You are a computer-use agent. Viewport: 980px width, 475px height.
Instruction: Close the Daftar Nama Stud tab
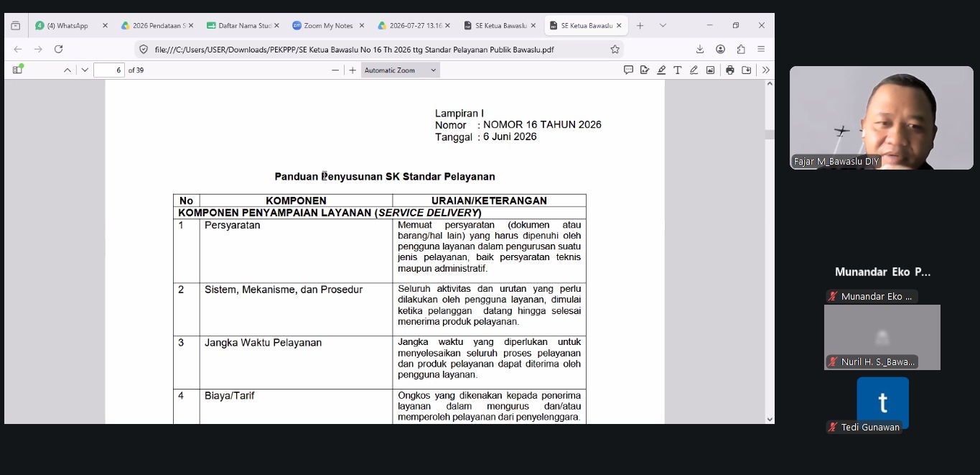pos(276,25)
